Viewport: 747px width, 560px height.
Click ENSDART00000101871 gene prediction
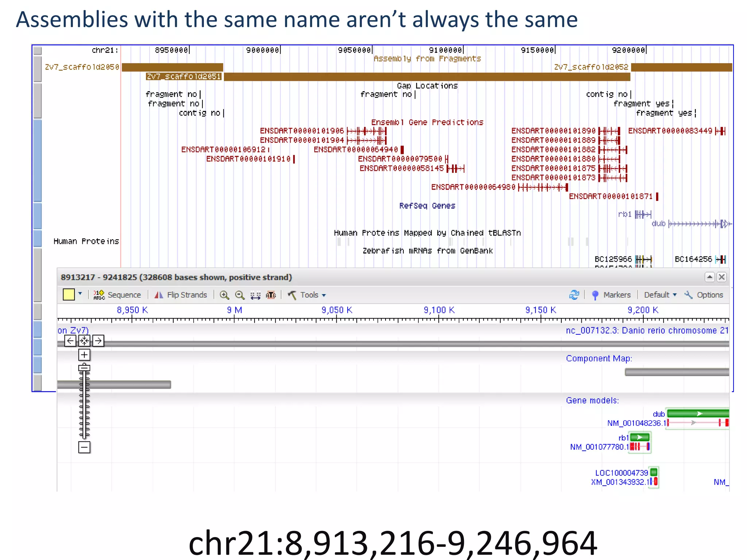(x=614, y=197)
